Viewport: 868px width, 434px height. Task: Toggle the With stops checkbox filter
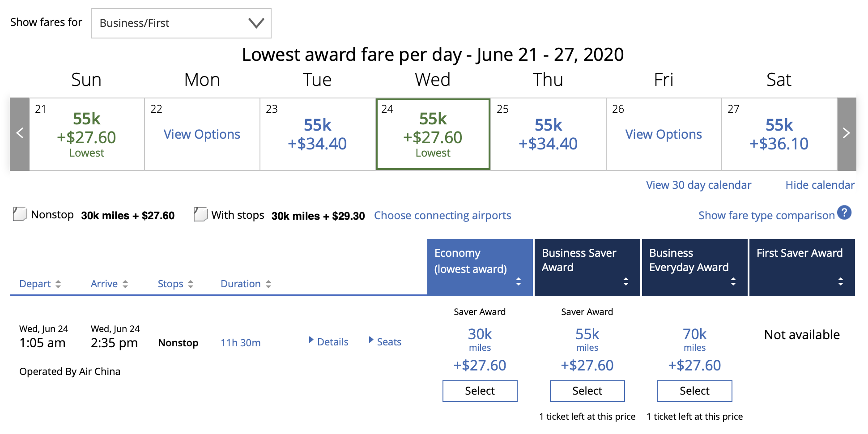coord(200,214)
